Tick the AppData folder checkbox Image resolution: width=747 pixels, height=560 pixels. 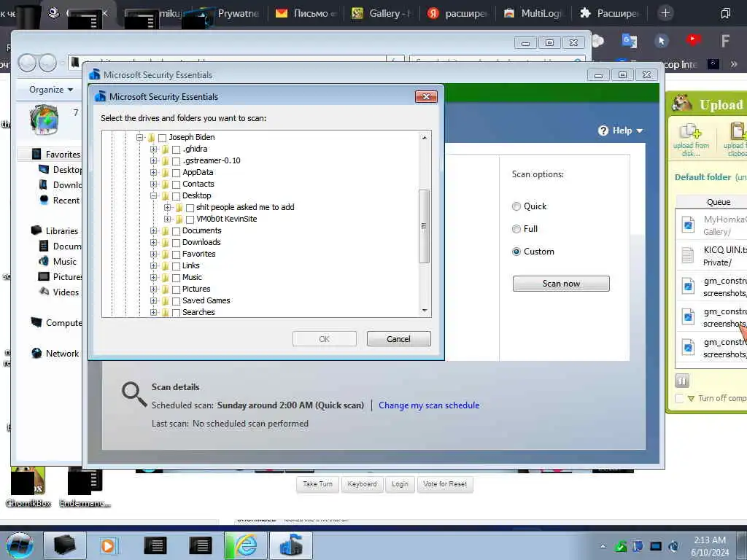(x=176, y=173)
